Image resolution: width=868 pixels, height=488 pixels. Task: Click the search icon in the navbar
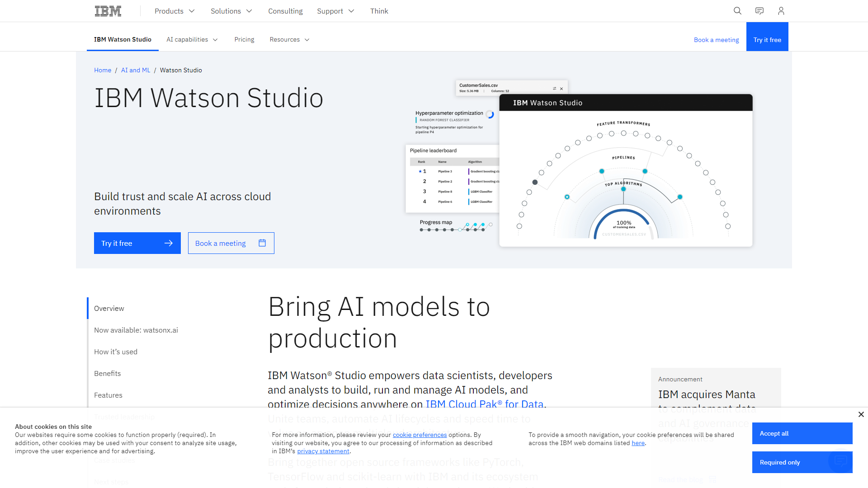coord(738,11)
